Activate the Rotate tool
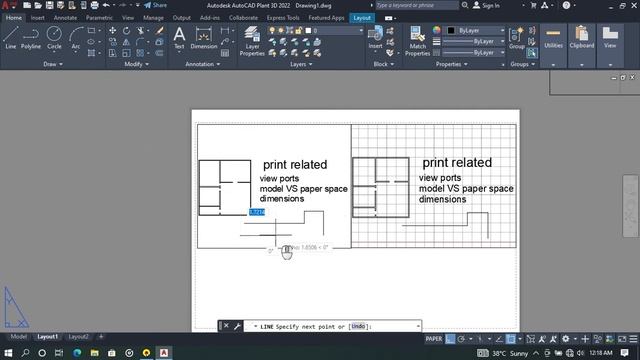Viewport: 640px width, 360px height. [127, 31]
